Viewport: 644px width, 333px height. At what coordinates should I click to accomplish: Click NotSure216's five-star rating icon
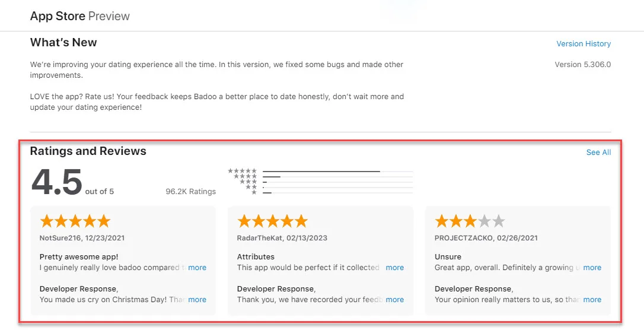click(75, 221)
